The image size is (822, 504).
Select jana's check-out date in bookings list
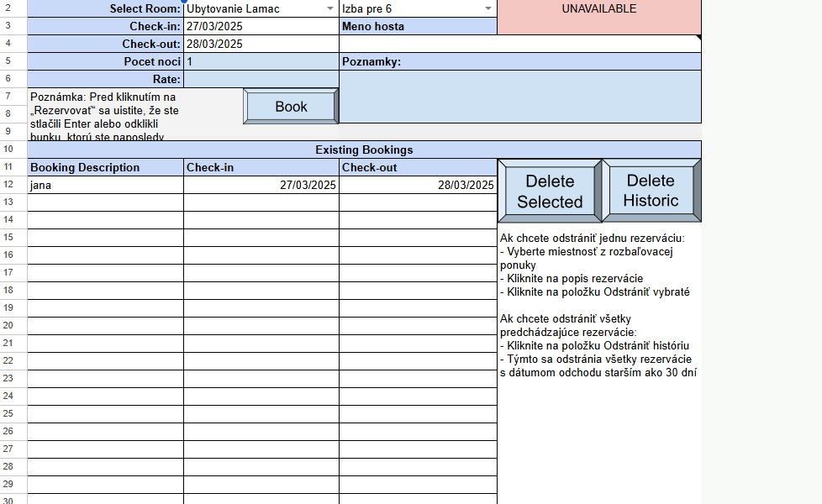coord(418,185)
